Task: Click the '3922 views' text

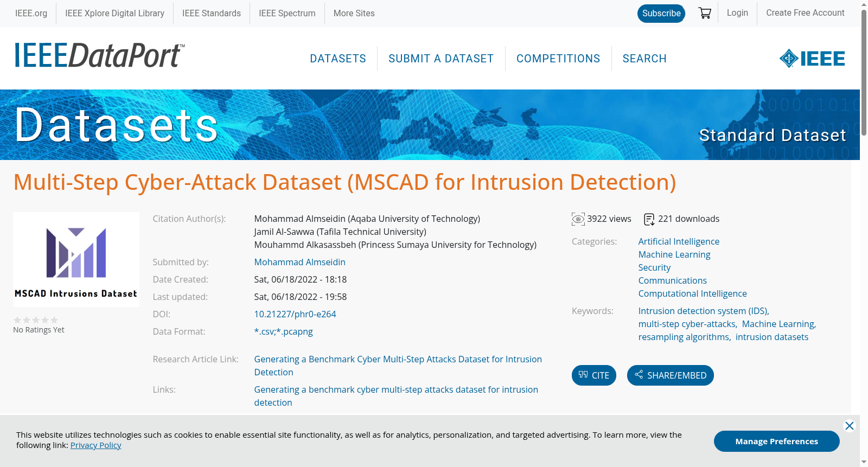Action: pos(609,219)
